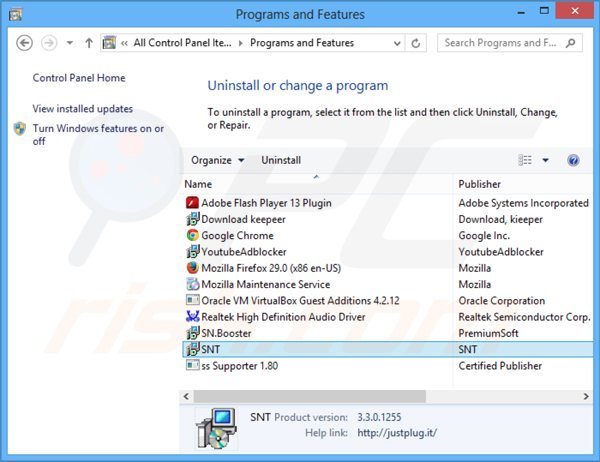Click the SN.Booster installer icon
The width and height of the screenshot is (600, 462).
click(x=192, y=333)
